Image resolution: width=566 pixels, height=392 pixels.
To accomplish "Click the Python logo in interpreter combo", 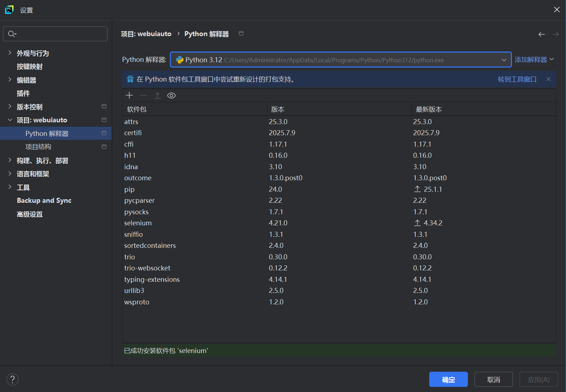I will tap(180, 60).
